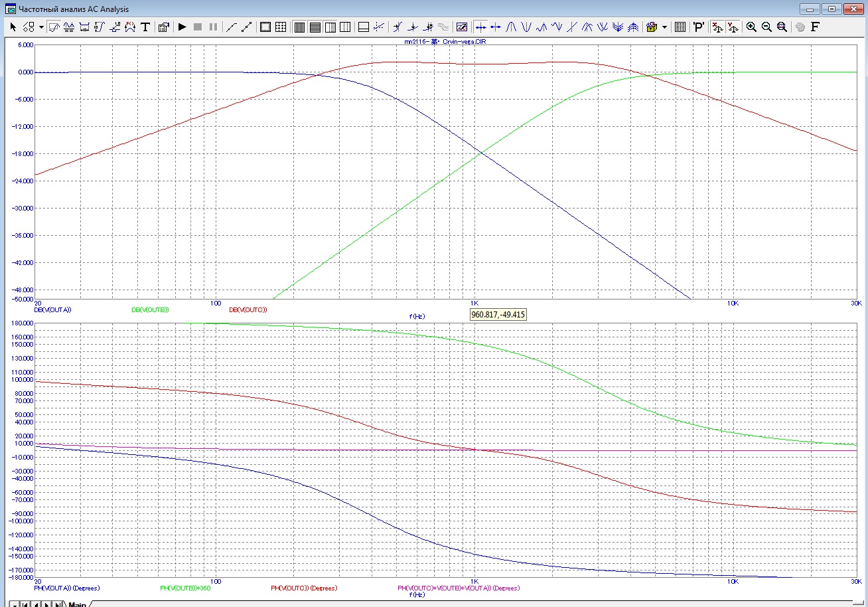The width and height of the screenshot is (868, 607).
Task: Select Next Simulation Data Point cursor mode
Action: coord(480,27)
